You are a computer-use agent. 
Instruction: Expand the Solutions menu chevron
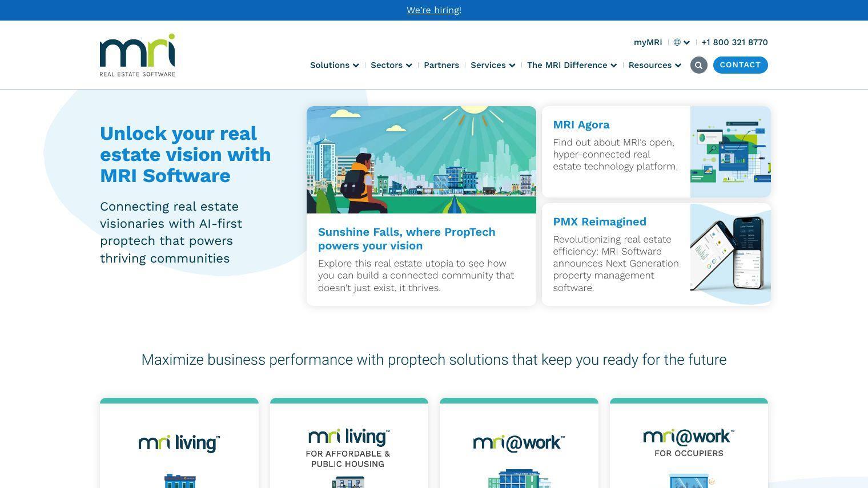[x=356, y=66]
